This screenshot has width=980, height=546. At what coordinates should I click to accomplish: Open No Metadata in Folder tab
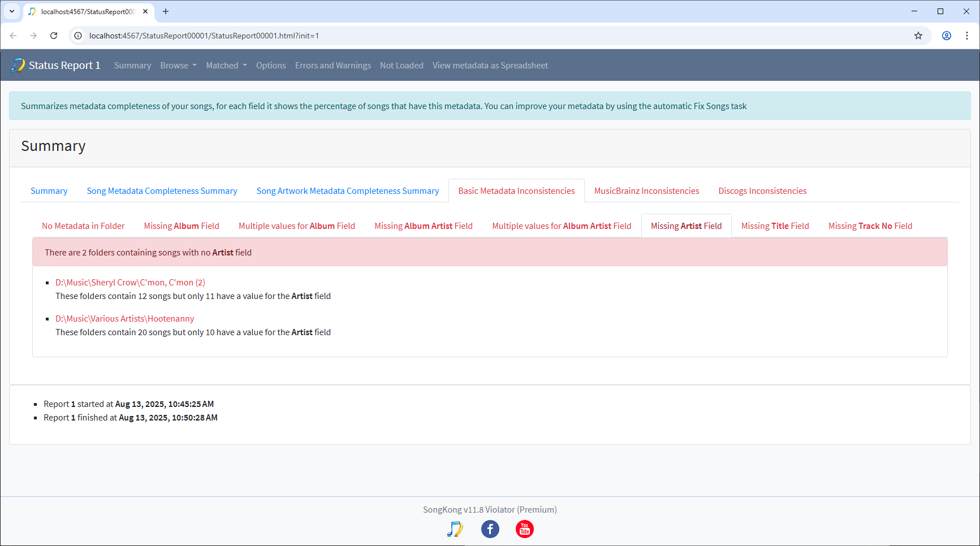[83, 226]
